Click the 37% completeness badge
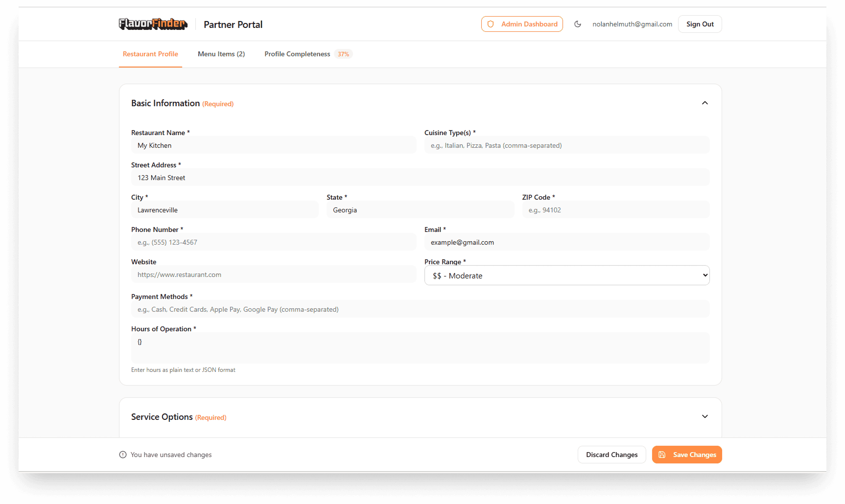This screenshot has width=845, height=504. coord(344,54)
